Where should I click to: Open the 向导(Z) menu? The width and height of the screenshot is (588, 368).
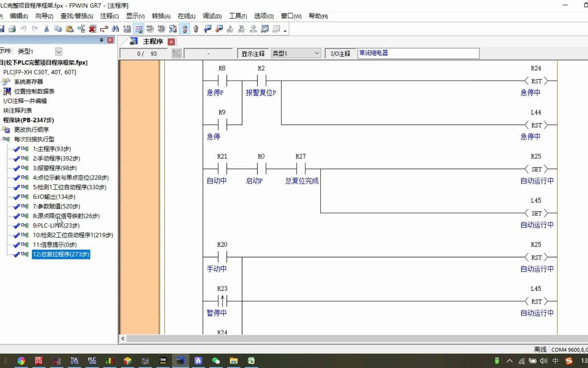click(44, 16)
